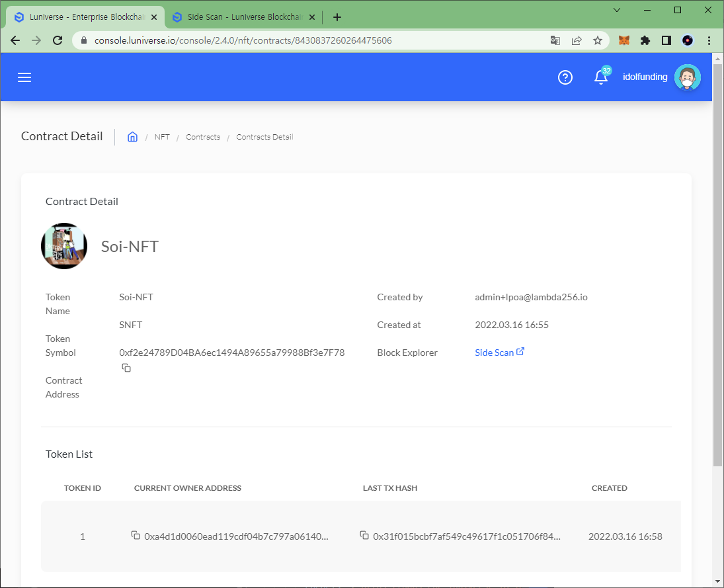The height and width of the screenshot is (588, 724).
Task: View site security lock info
Action: (x=83, y=40)
